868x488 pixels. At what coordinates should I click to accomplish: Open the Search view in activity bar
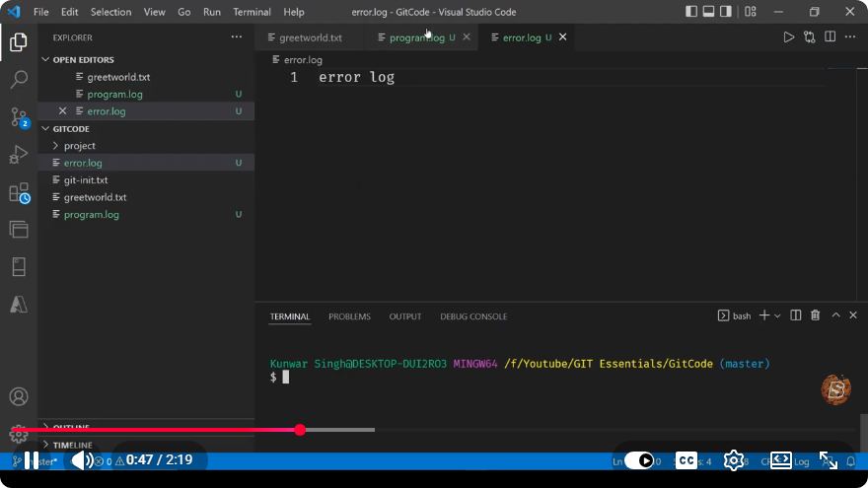coord(19,79)
